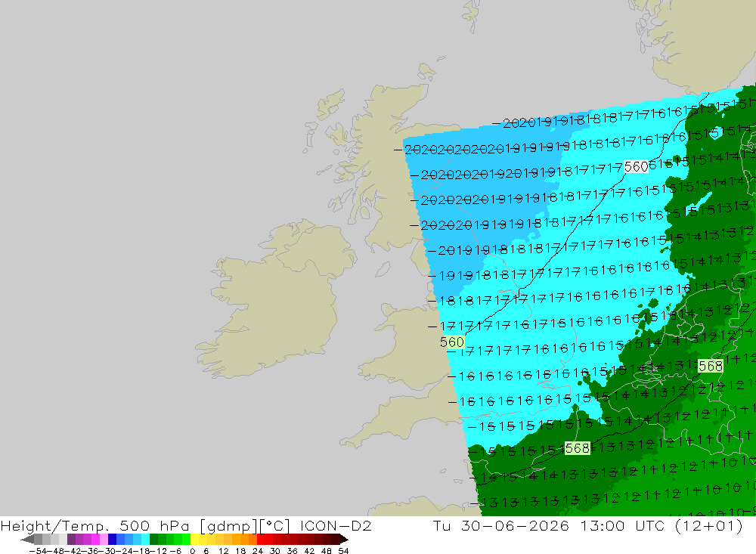Image resolution: width=756 pixels, height=554 pixels.
Task: Select the dark navy blue legend swatch
Action: (x=113, y=540)
